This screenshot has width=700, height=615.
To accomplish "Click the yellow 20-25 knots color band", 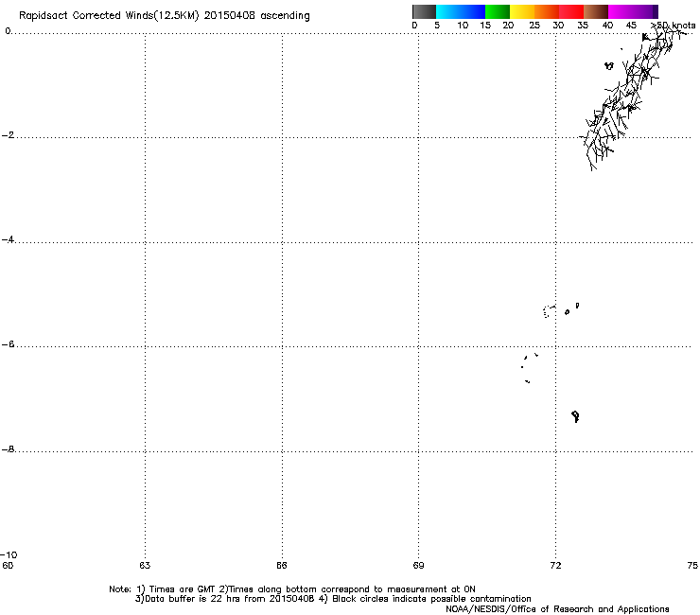I will point(521,11).
